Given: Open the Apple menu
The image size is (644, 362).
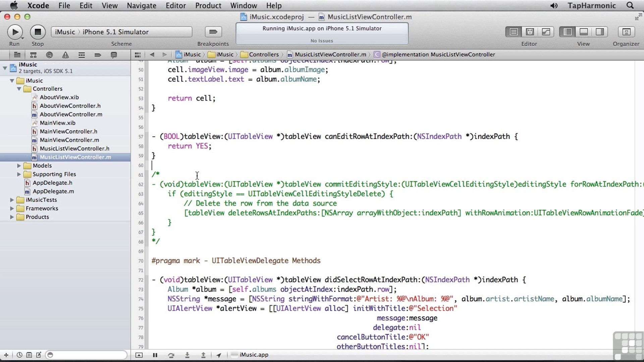Looking at the screenshot, I should pos(14,6).
